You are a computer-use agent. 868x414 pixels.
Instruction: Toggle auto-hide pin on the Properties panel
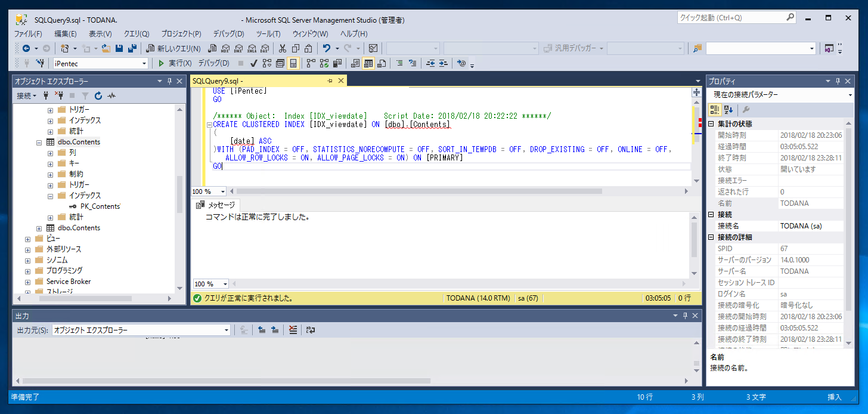839,81
